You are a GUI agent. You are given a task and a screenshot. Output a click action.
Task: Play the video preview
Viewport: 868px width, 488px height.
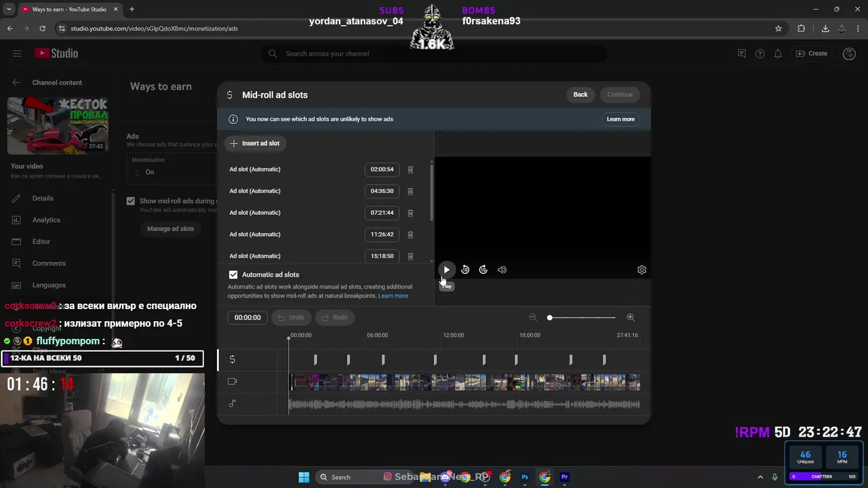click(x=446, y=270)
